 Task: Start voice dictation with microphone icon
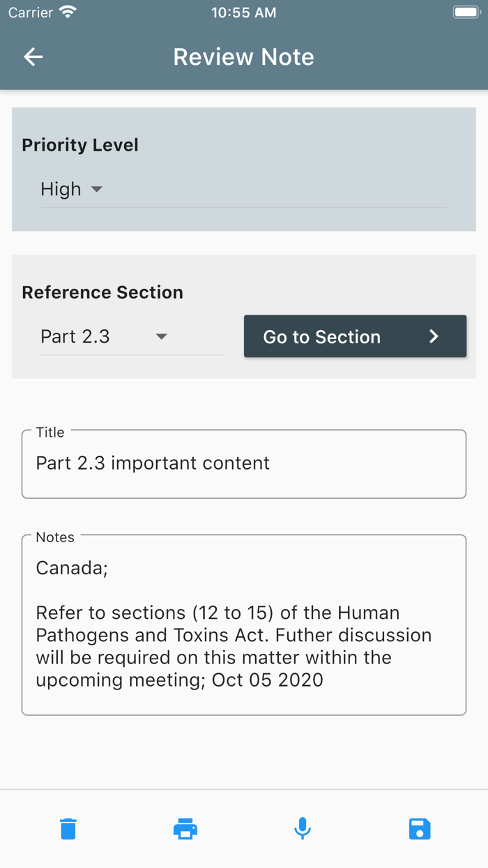(303, 829)
